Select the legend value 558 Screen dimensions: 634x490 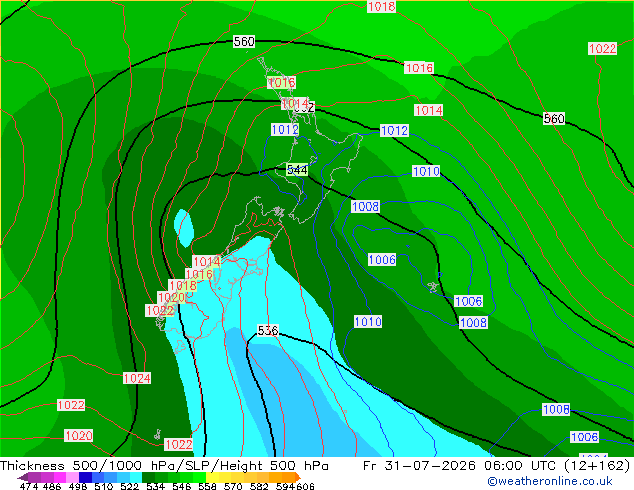(207, 486)
